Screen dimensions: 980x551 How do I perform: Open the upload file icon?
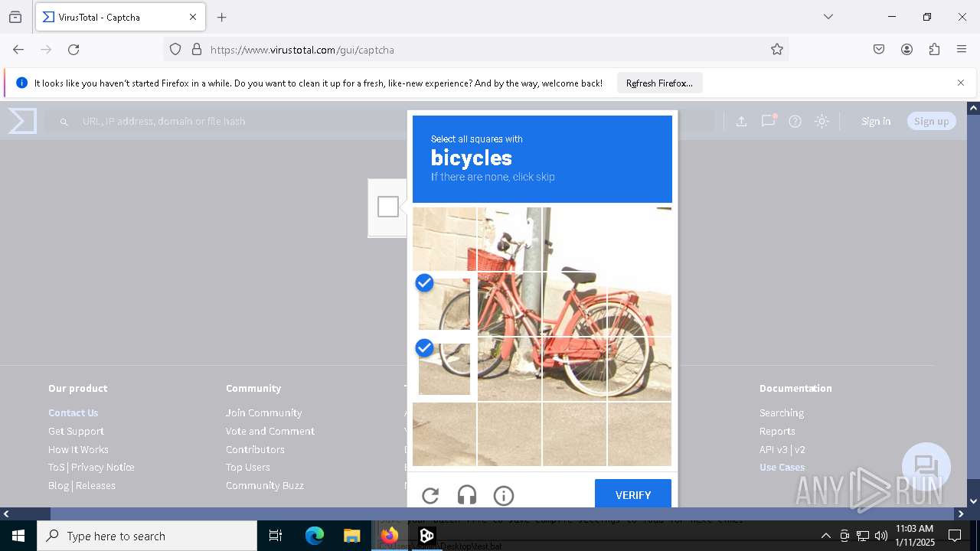[x=741, y=121]
